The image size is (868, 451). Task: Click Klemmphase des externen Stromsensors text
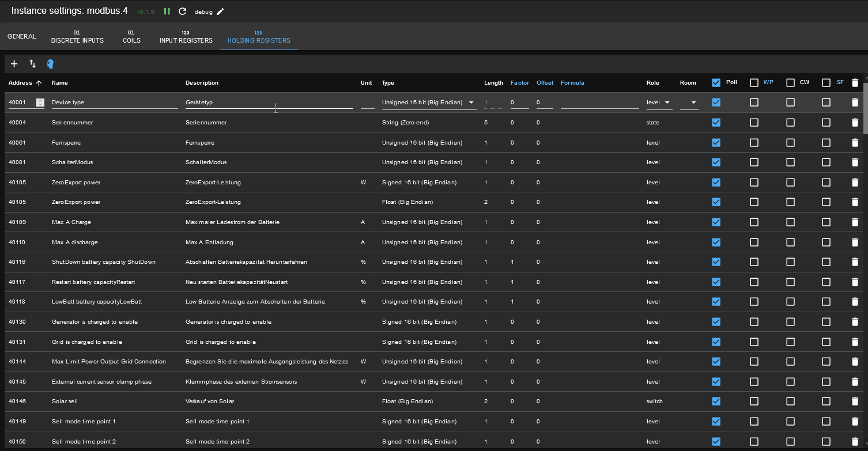coord(242,382)
